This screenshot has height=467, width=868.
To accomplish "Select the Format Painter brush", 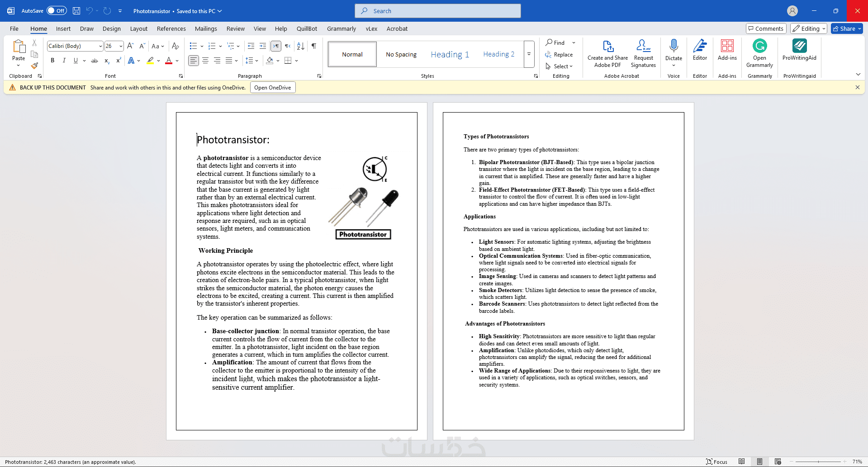I will click(x=34, y=66).
